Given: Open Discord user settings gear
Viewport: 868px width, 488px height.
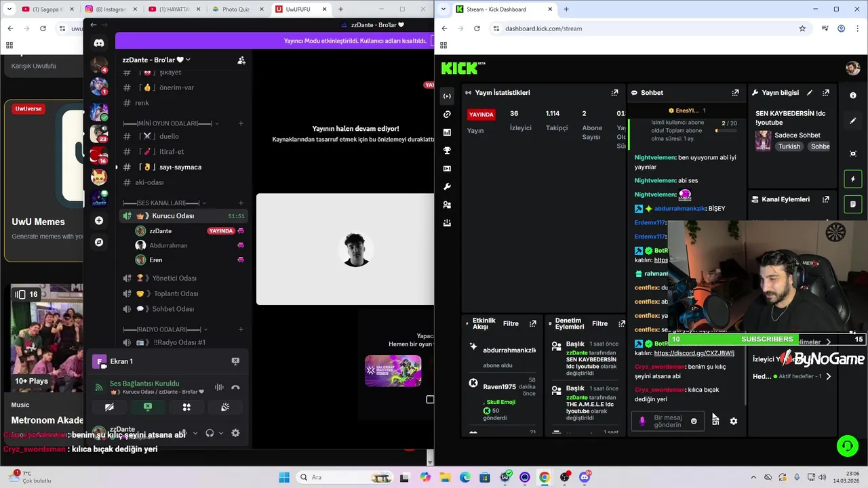Looking at the screenshot, I should (x=235, y=433).
